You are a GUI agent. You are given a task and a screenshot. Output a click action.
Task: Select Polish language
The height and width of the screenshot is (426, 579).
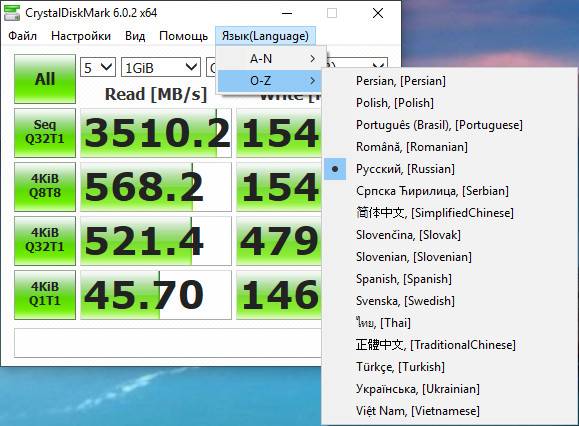pos(450,103)
